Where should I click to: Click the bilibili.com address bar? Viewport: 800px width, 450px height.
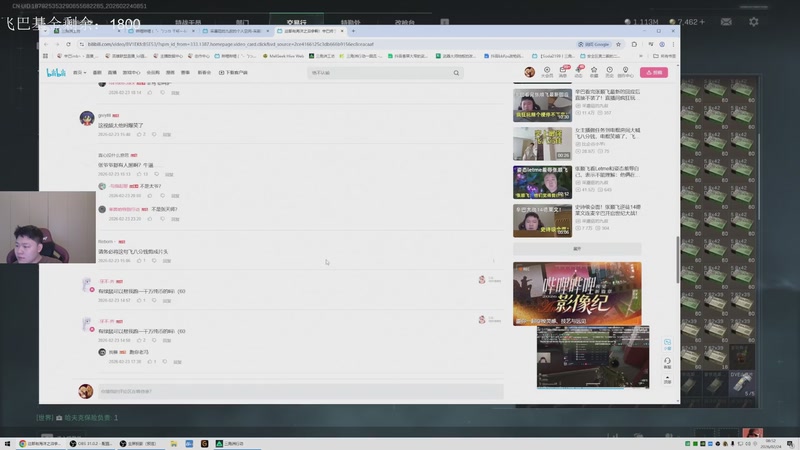(x=327, y=44)
